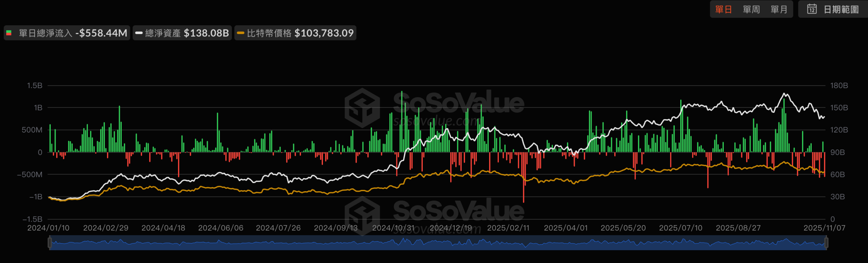Toggle the 比特幣價格 price line legend

coord(269,33)
